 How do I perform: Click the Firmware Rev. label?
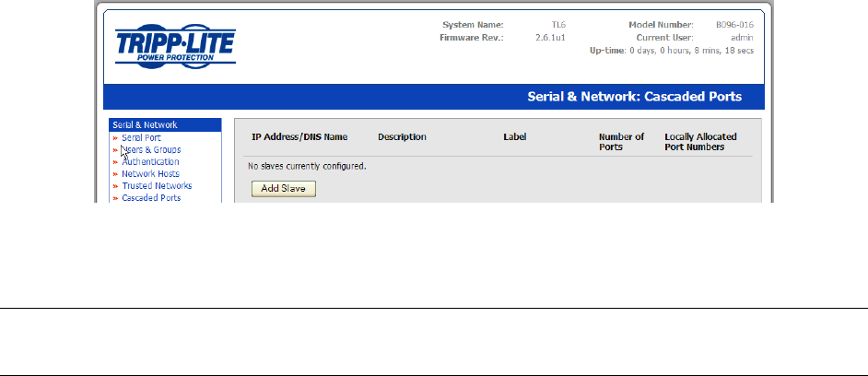point(472,38)
